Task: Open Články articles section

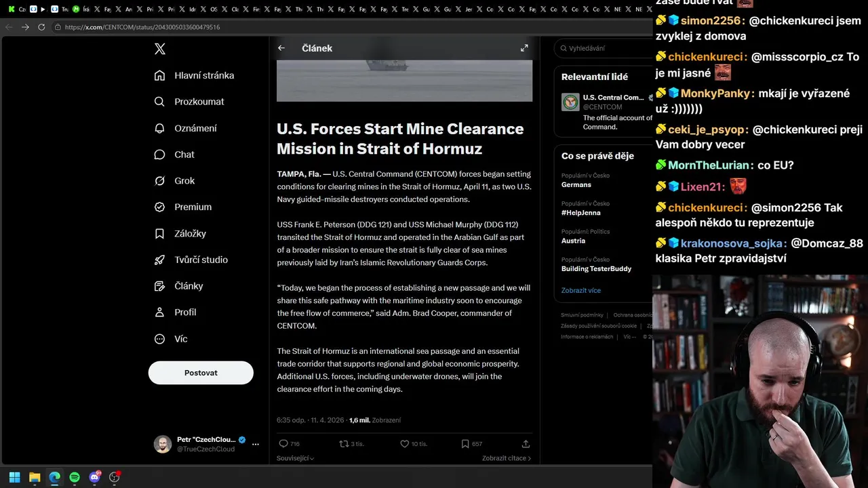Action: click(179, 286)
